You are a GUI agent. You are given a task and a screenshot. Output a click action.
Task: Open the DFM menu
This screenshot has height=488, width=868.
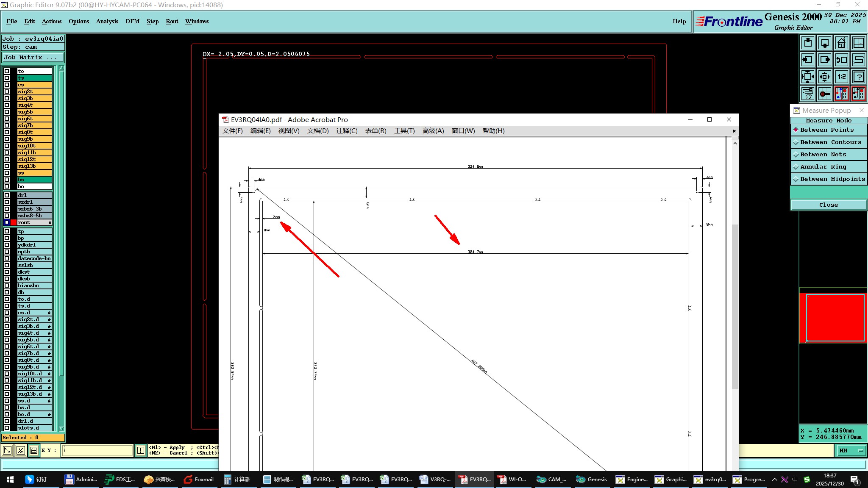tap(132, 21)
